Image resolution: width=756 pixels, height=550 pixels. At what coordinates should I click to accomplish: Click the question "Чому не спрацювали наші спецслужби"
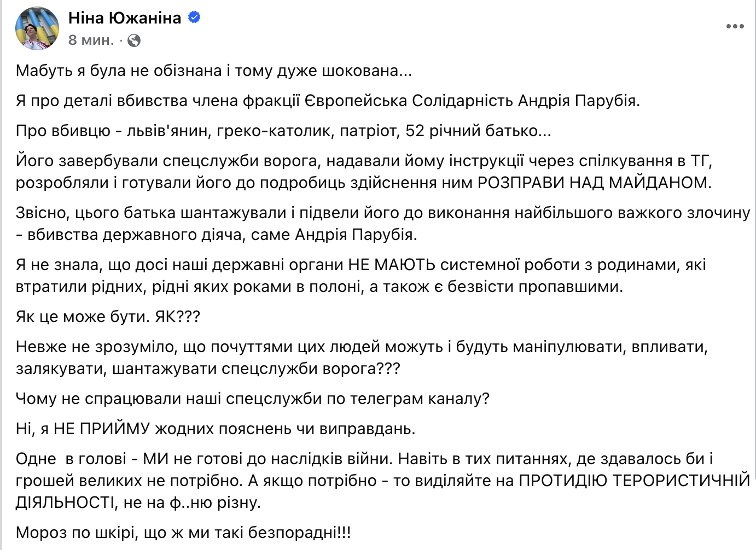(x=252, y=399)
